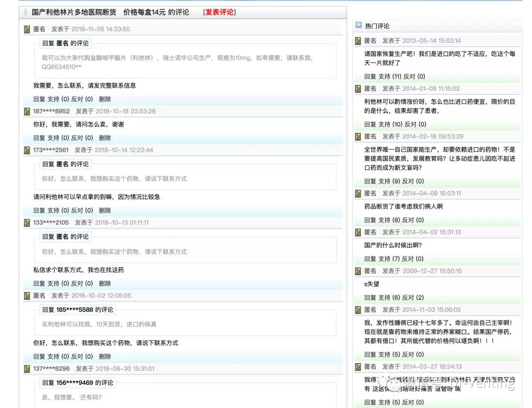The width and height of the screenshot is (532, 408).
Task: Click the 热门评论 panel header icon
Action: [x=358, y=25]
